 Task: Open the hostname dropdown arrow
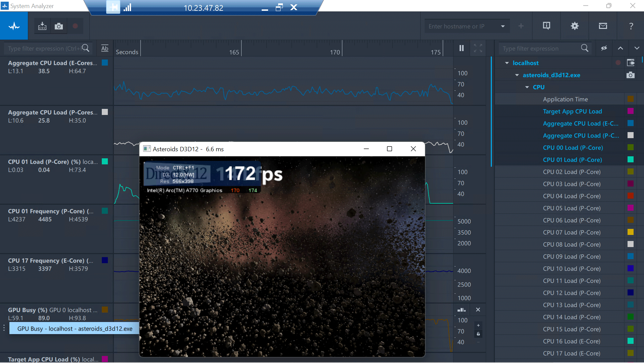(503, 26)
